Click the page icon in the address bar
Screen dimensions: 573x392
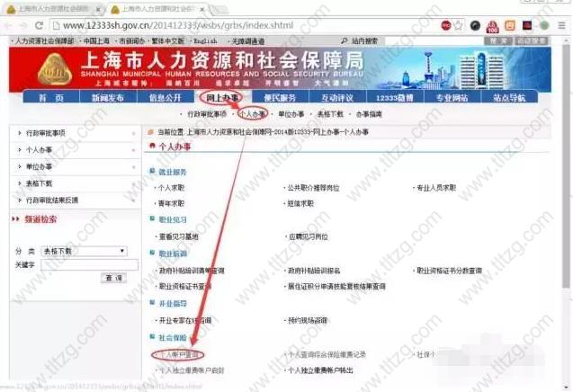(56, 25)
